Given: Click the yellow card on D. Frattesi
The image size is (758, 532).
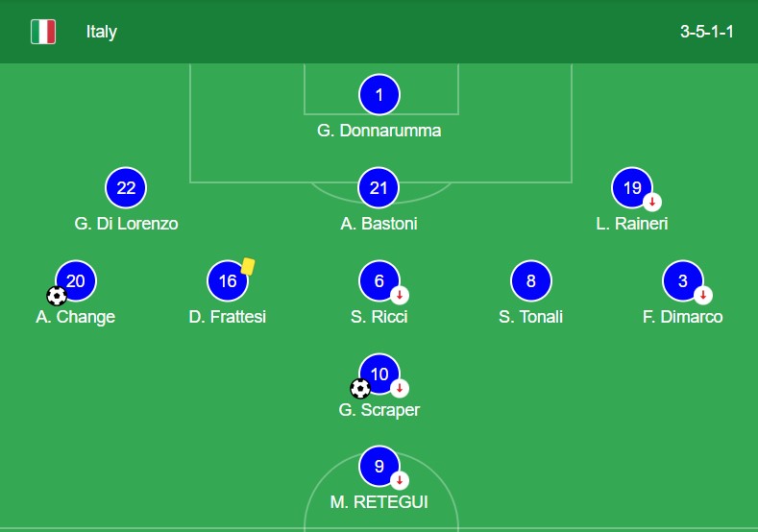Looking at the screenshot, I should 248,266.
